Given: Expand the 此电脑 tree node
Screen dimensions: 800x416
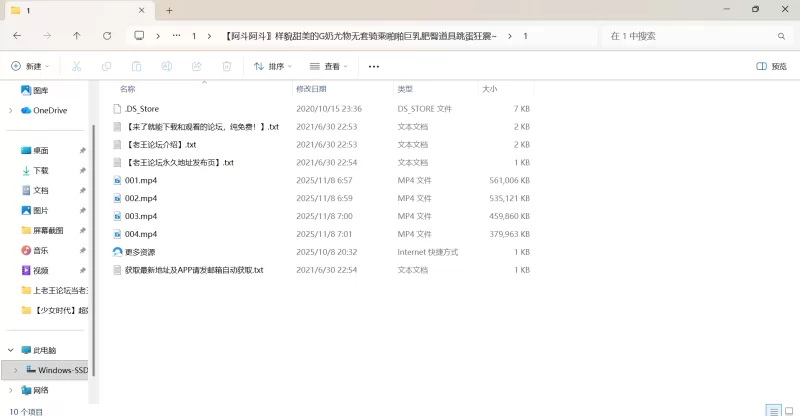Looking at the screenshot, I should pos(11,350).
